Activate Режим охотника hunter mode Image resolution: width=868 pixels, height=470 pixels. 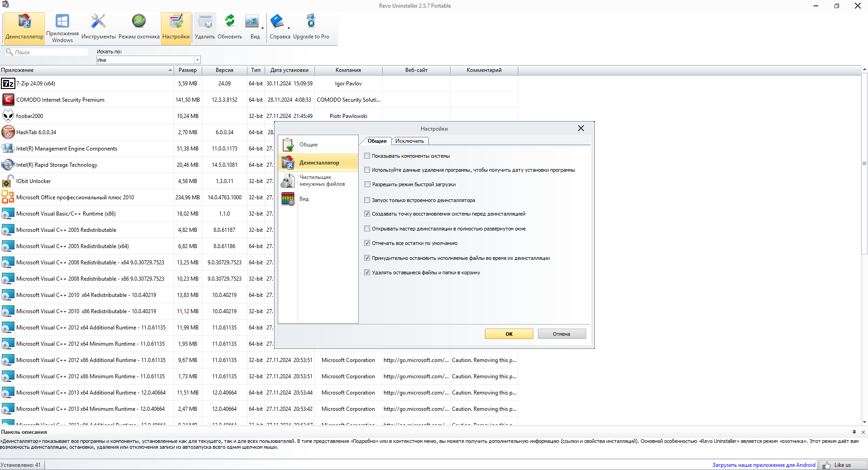point(139,28)
